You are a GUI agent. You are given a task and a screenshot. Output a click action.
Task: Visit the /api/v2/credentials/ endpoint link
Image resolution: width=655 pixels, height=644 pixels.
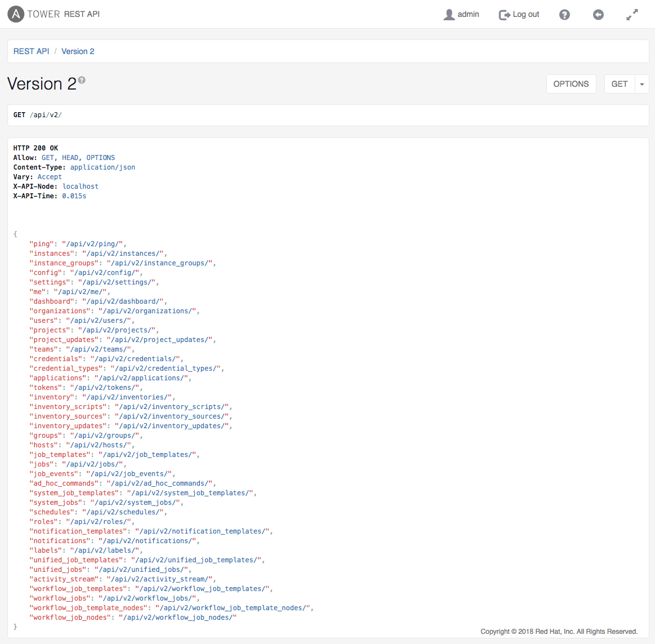pos(135,359)
